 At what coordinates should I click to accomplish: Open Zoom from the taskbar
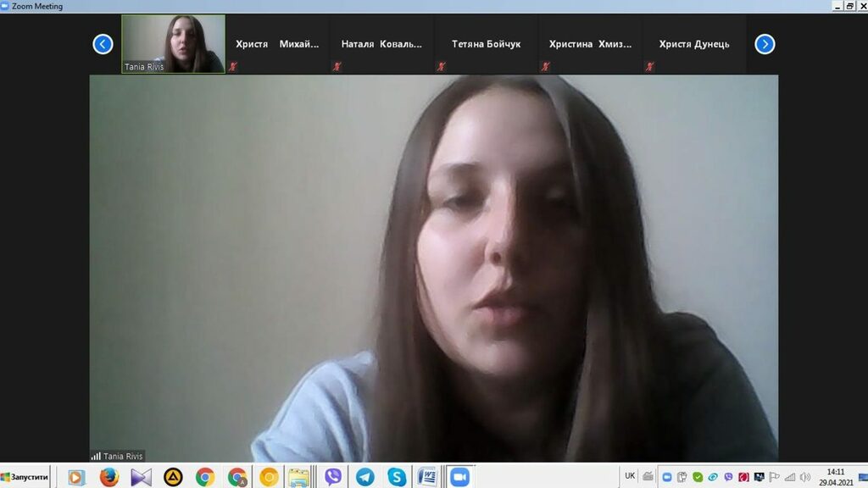point(459,477)
